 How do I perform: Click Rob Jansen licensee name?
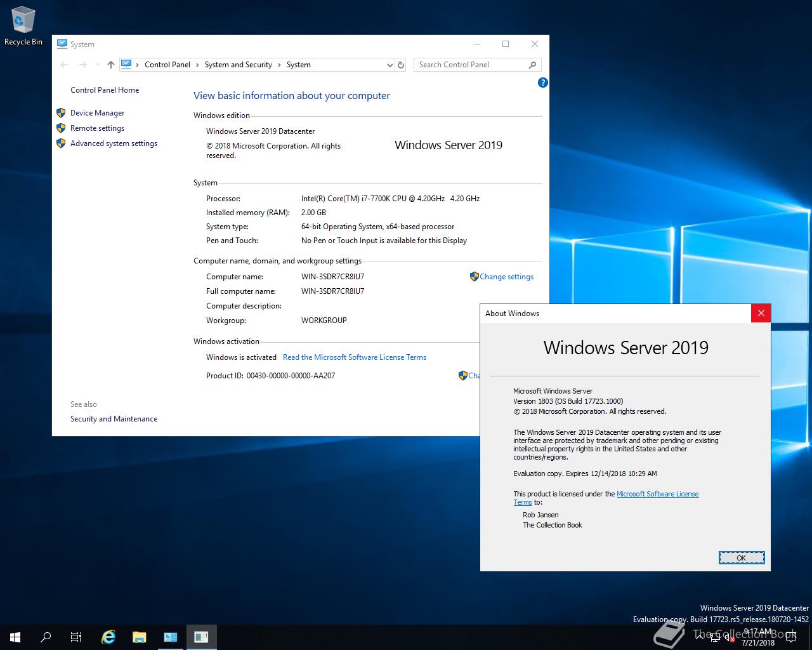point(540,515)
